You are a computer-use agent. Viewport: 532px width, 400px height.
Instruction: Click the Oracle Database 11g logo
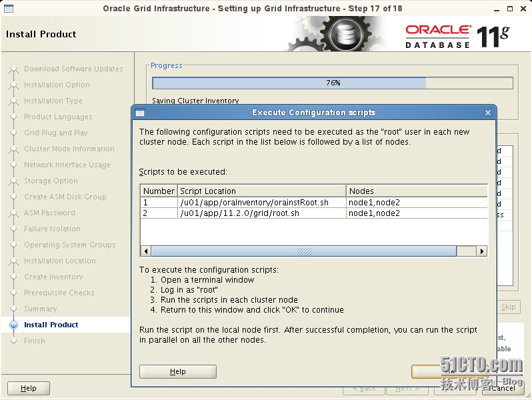(457, 36)
